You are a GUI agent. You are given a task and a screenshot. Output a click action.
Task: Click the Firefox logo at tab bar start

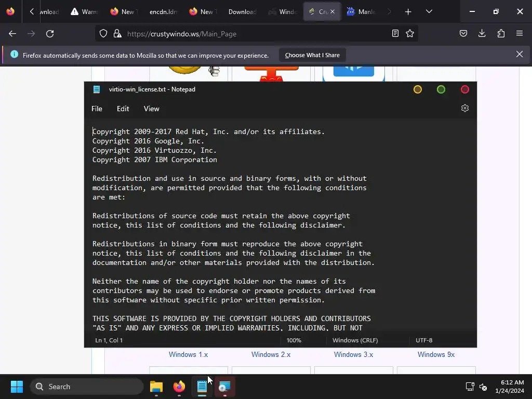[x=10, y=11]
